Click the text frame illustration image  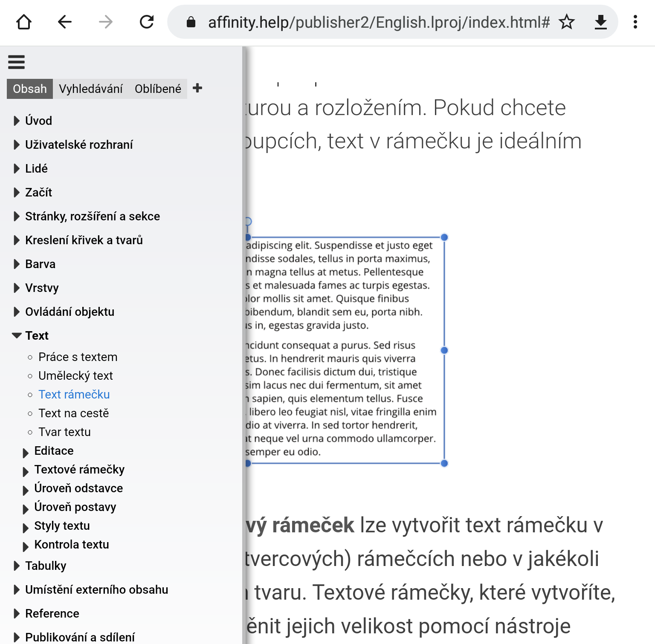click(x=346, y=343)
